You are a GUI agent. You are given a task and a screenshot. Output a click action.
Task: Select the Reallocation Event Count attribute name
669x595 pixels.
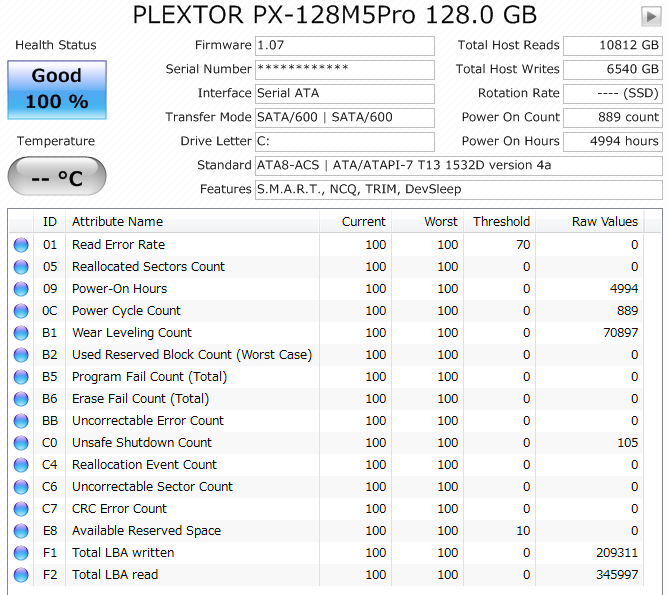click(x=144, y=465)
